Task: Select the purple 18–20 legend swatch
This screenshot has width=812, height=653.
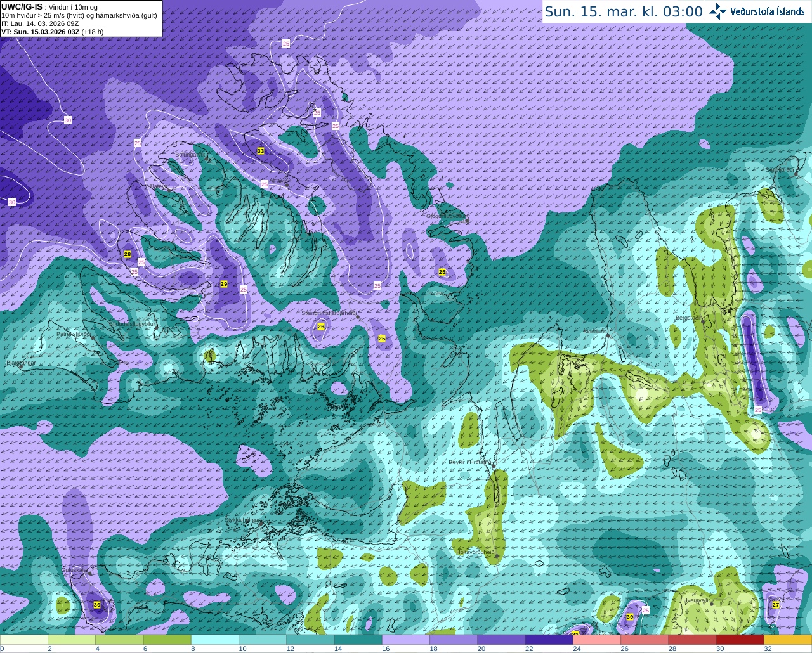Action: 454,640
